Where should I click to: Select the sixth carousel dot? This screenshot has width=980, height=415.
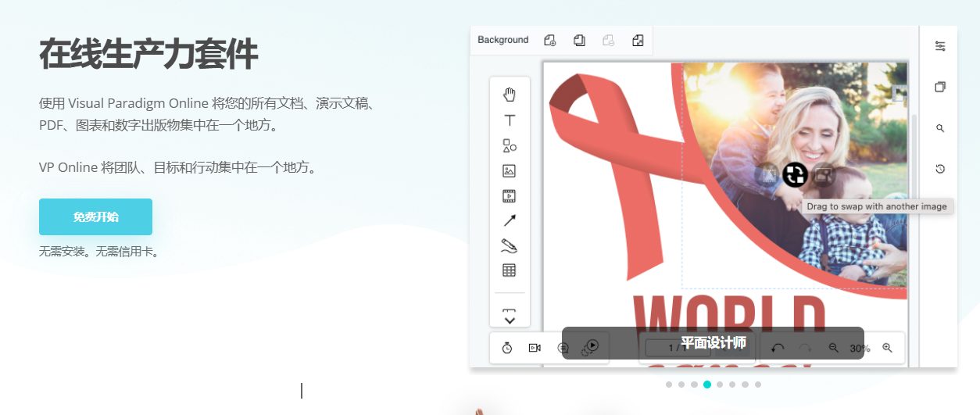click(732, 385)
